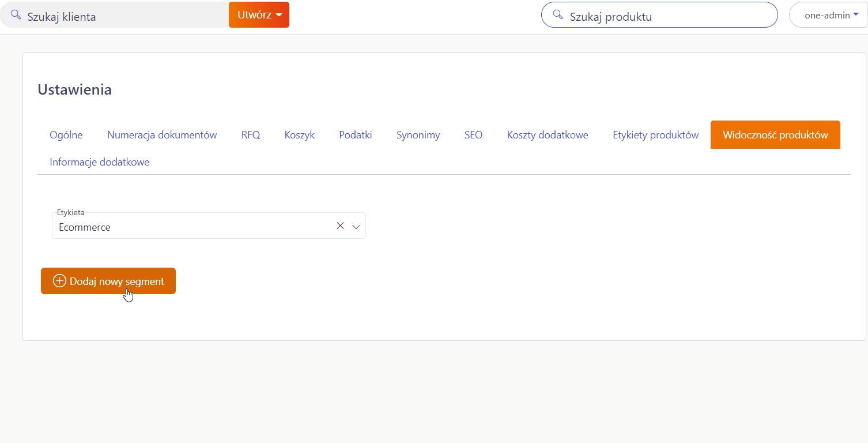The height and width of the screenshot is (443, 868).
Task: Clear the Ecommerce label selection with X
Action: tap(340, 226)
